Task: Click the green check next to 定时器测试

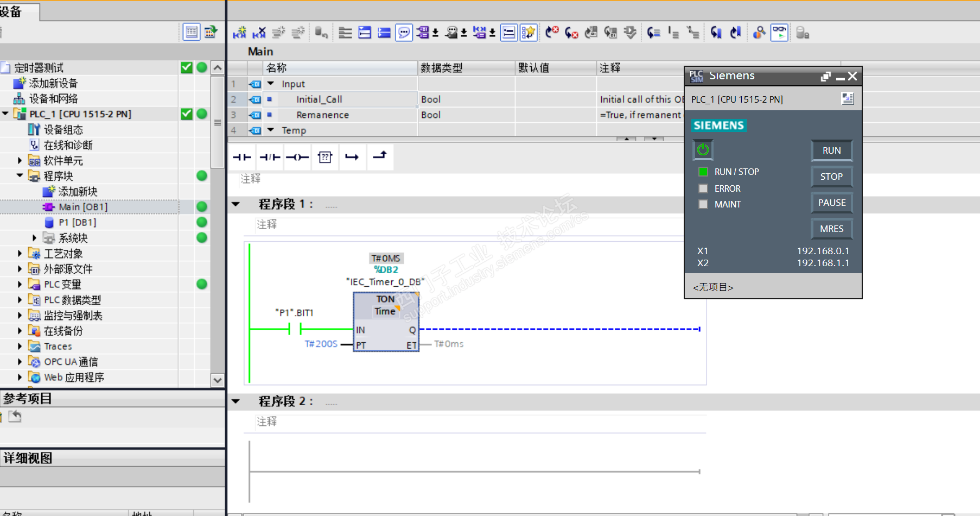Action: (x=187, y=67)
